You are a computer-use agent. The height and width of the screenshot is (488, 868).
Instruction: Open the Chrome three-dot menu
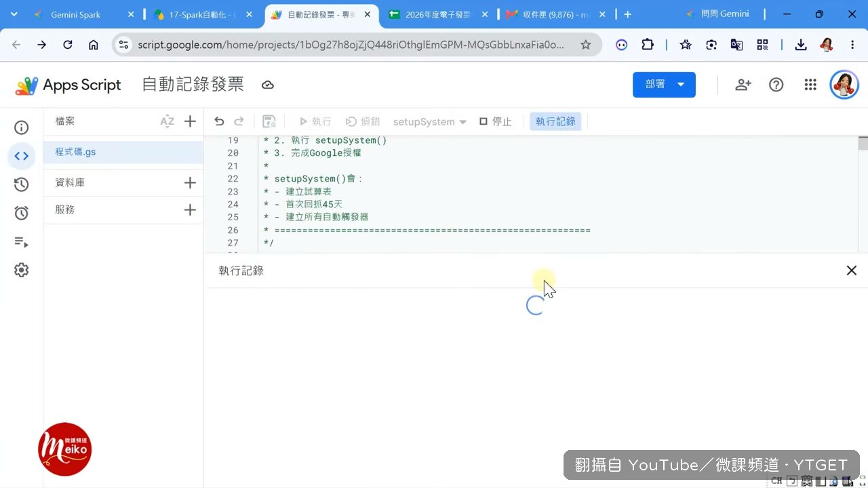click(852, 45)
